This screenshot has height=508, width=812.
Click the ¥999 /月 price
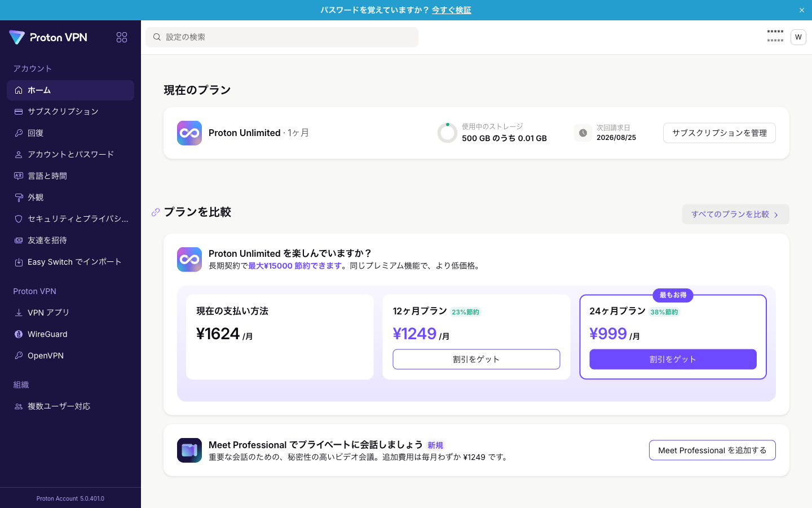615,334
